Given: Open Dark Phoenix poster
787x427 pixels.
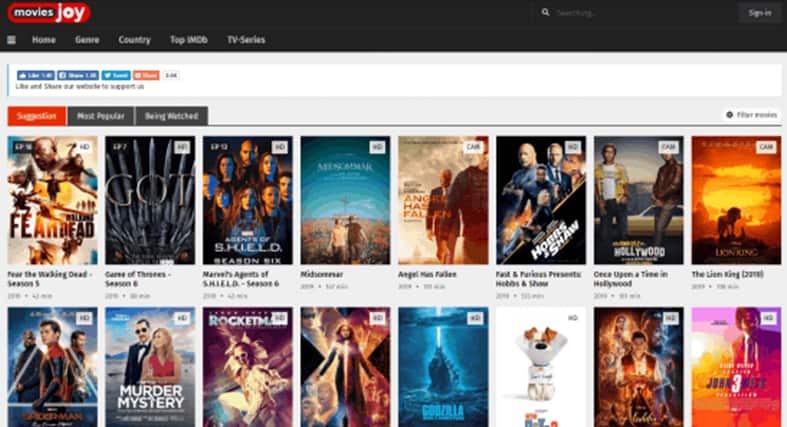Looking at the screenshot, I should click(x=345, y=367).
